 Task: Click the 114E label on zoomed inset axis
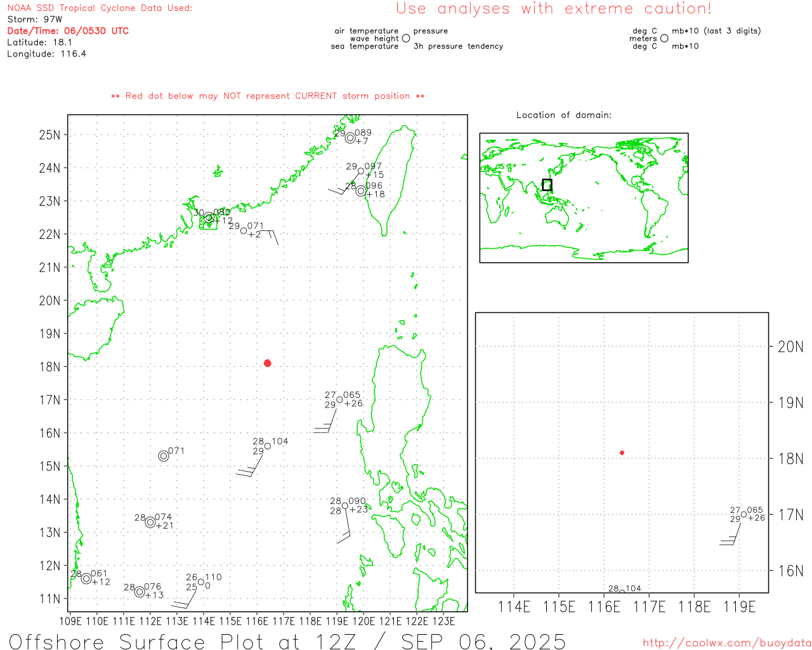514,607
